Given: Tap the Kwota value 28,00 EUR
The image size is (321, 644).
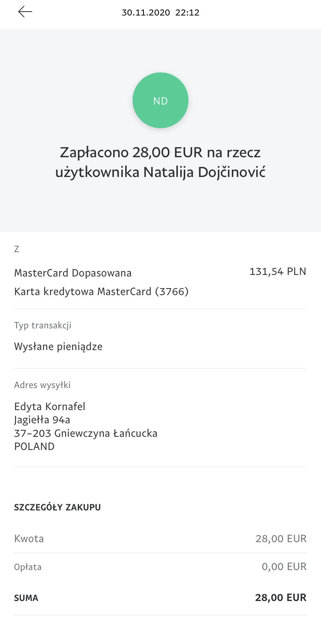Looking at the screenshot, I should click(x=281, y=539).
